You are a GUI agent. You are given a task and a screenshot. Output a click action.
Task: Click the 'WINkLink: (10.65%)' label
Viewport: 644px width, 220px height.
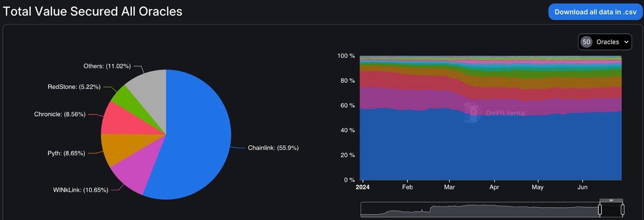pos(80,190)
